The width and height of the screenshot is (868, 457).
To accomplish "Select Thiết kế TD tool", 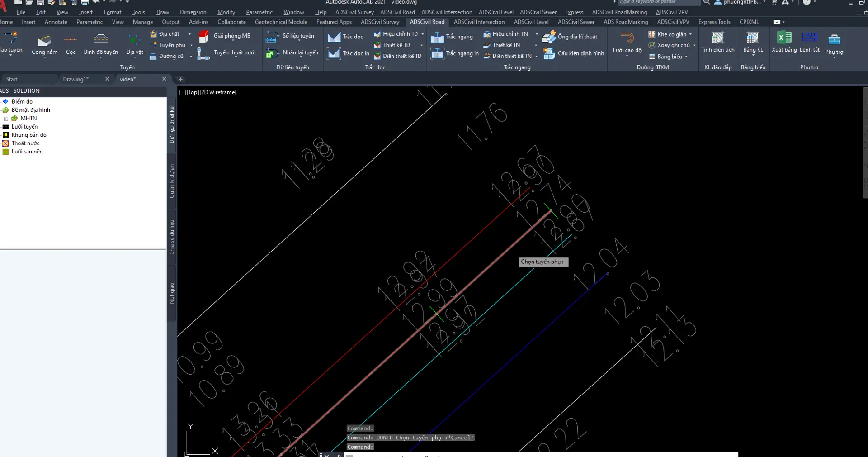I will point(392,45).
